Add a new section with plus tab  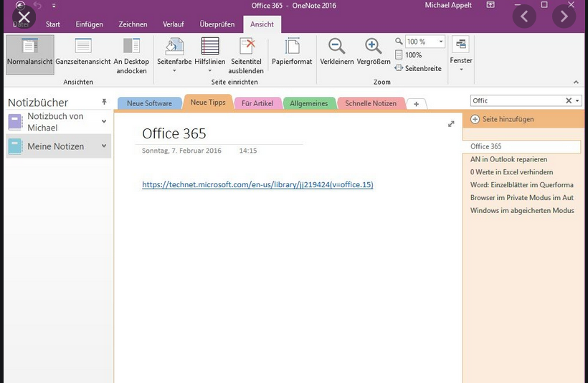tap(416, 104)
